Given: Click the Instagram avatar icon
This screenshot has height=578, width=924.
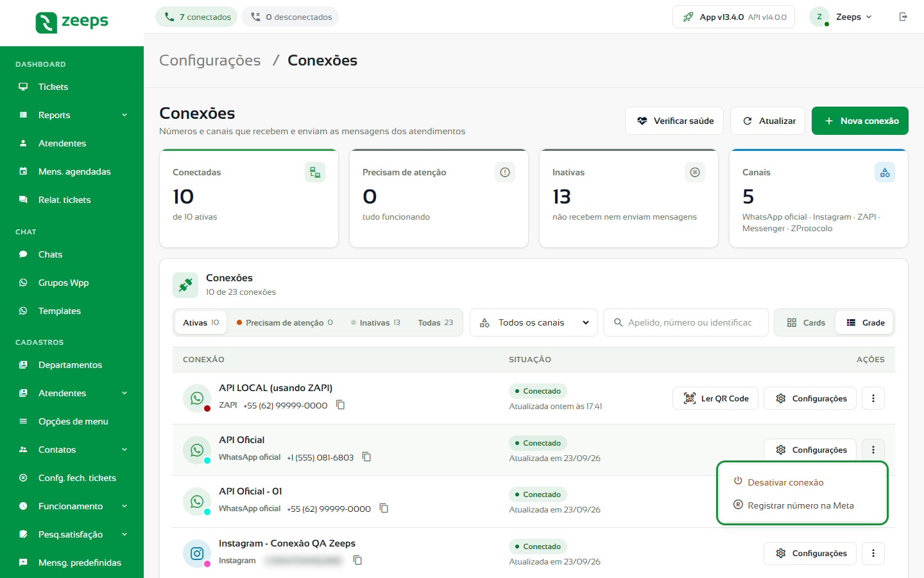Looking at the screenshot, I should [197, 553].
